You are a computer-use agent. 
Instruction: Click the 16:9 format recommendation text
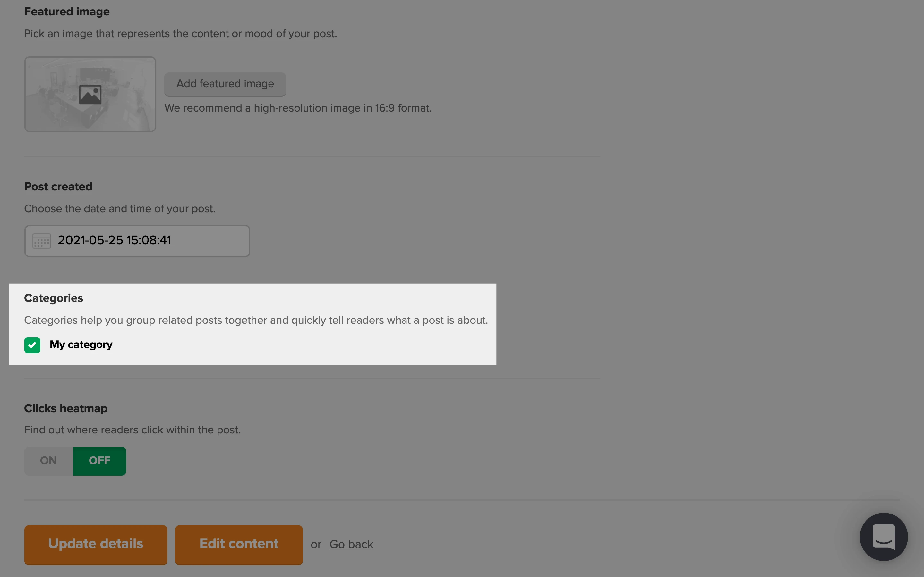click(298, 108)
